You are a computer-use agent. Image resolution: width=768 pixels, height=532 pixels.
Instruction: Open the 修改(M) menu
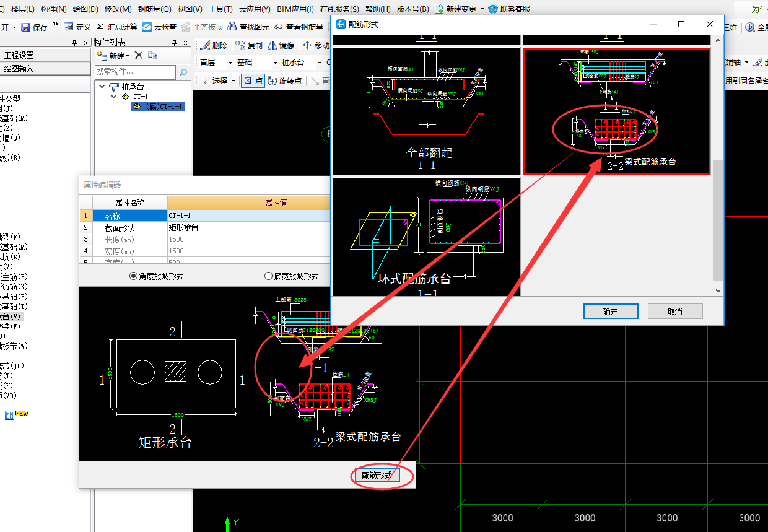point(118,9)
